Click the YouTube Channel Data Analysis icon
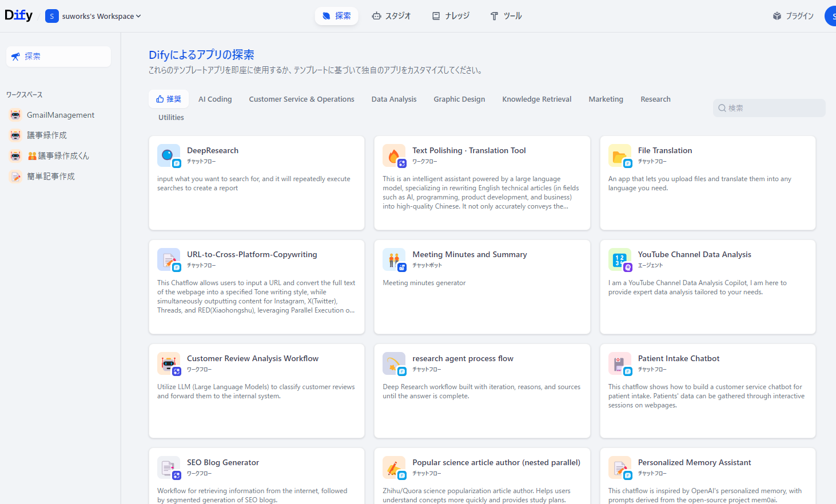The width and height of the screenshot is (836, 504). 620,259
